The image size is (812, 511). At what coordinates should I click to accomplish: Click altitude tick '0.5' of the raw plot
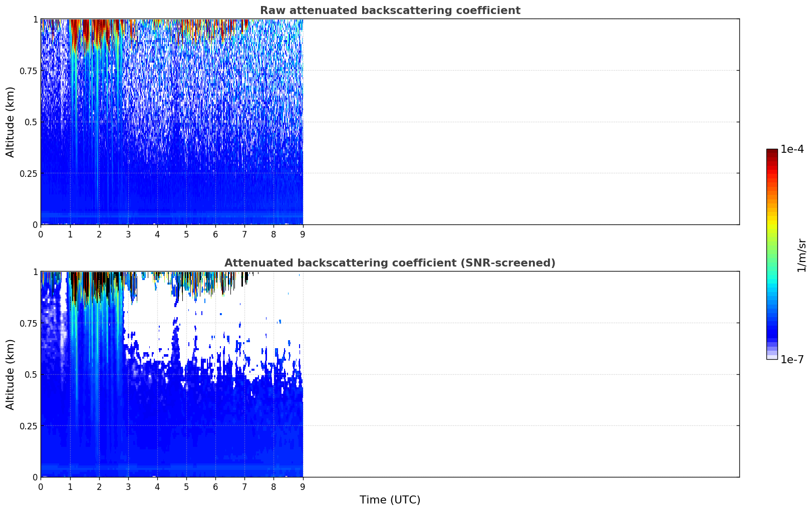point(31,122)
